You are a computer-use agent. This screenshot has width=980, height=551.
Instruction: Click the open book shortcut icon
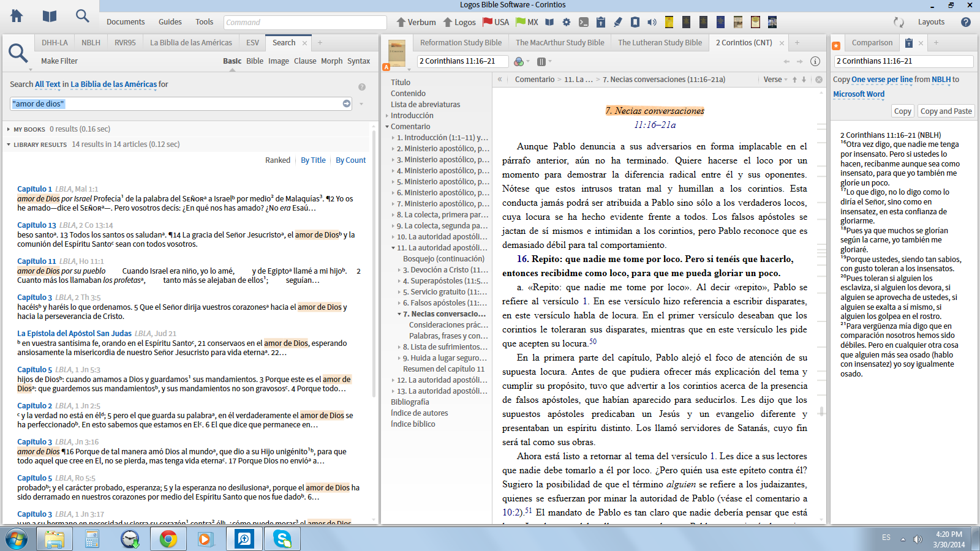tap(549, 22)
